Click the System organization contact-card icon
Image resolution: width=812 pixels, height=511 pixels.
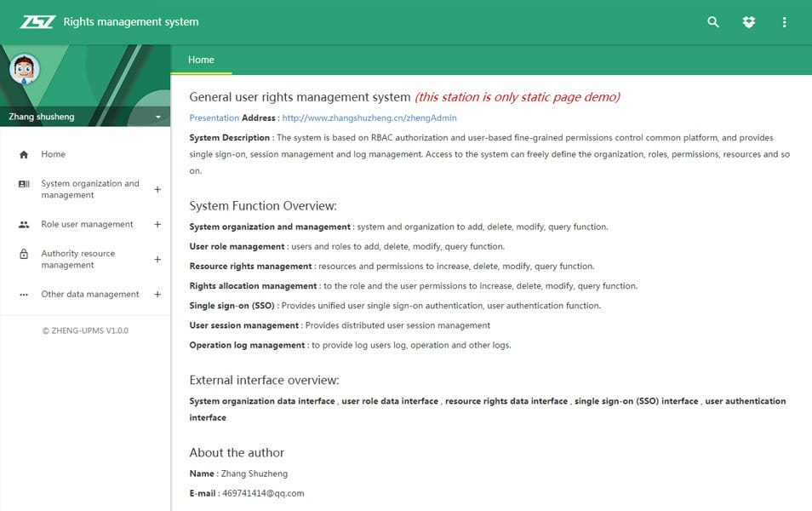(24, 184)
